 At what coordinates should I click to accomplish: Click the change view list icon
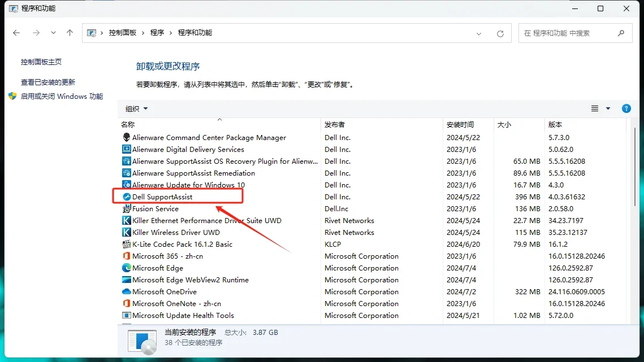[x=595, y=108]
